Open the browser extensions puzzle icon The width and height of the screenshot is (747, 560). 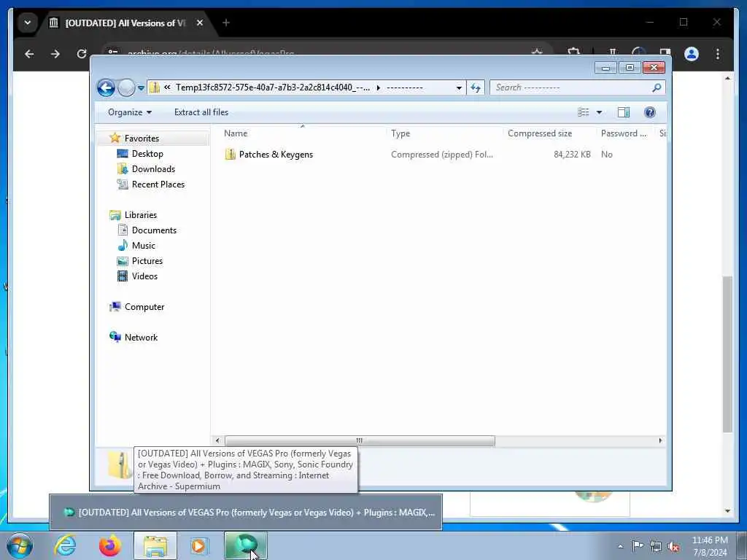coord(573,52)
